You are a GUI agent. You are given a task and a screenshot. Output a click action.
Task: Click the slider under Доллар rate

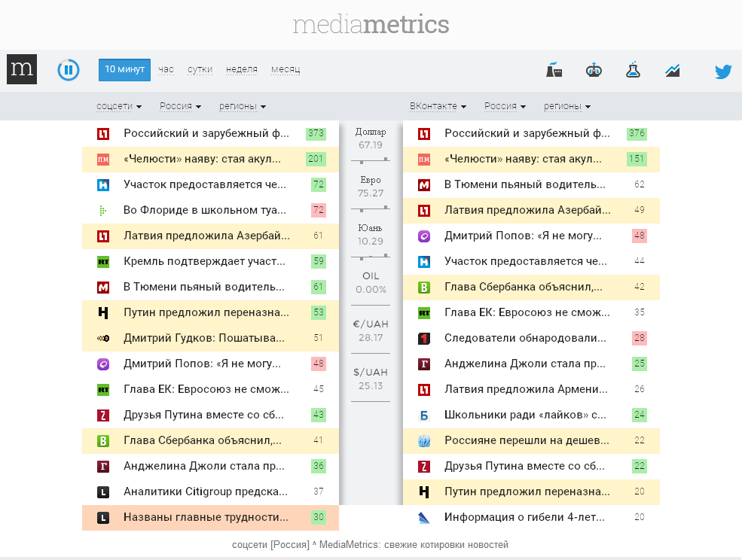[371, 160]
